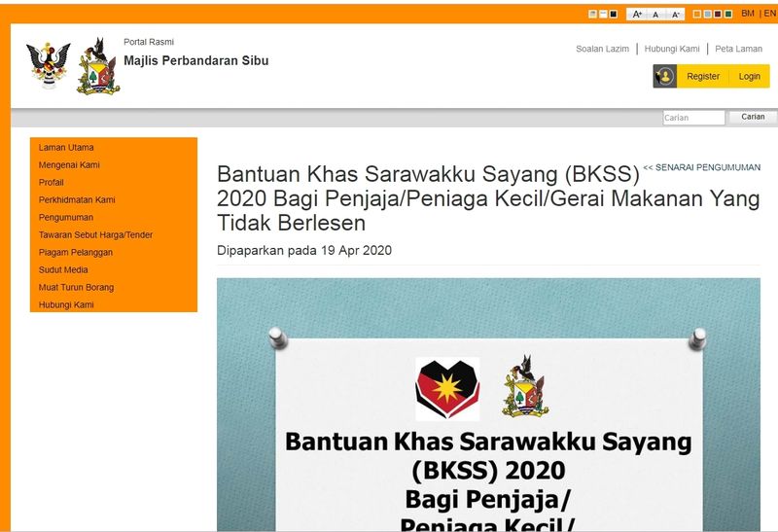Select the black background theme icon
Image resolution: width=778 pixels, height=532 pixels.
614,14
